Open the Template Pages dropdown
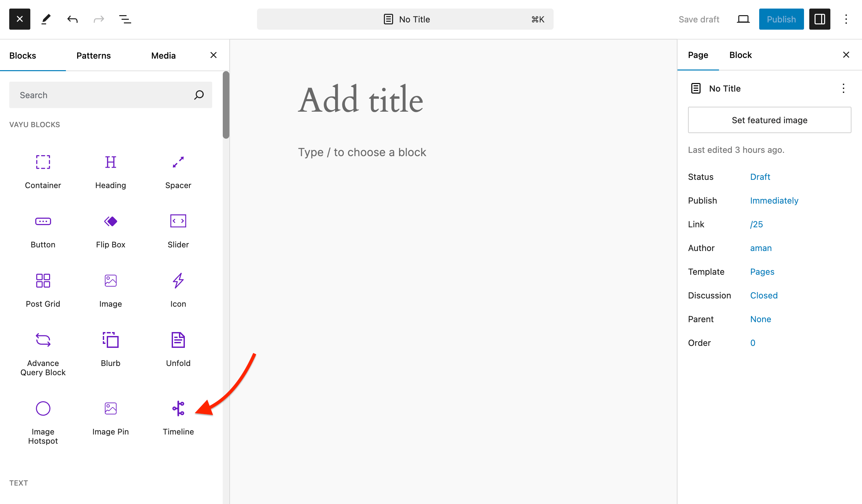This screenshot has height=504, width=862. point(762,271)
